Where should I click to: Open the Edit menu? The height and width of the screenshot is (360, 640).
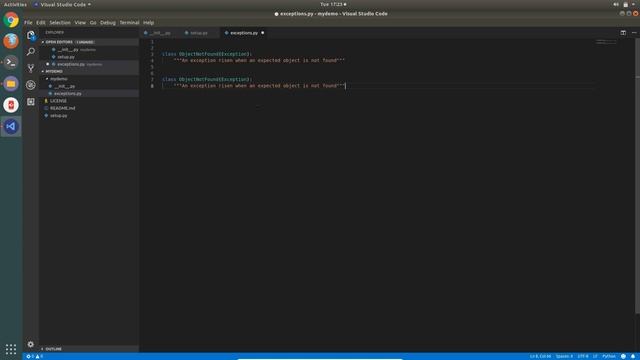coord(40,22)
